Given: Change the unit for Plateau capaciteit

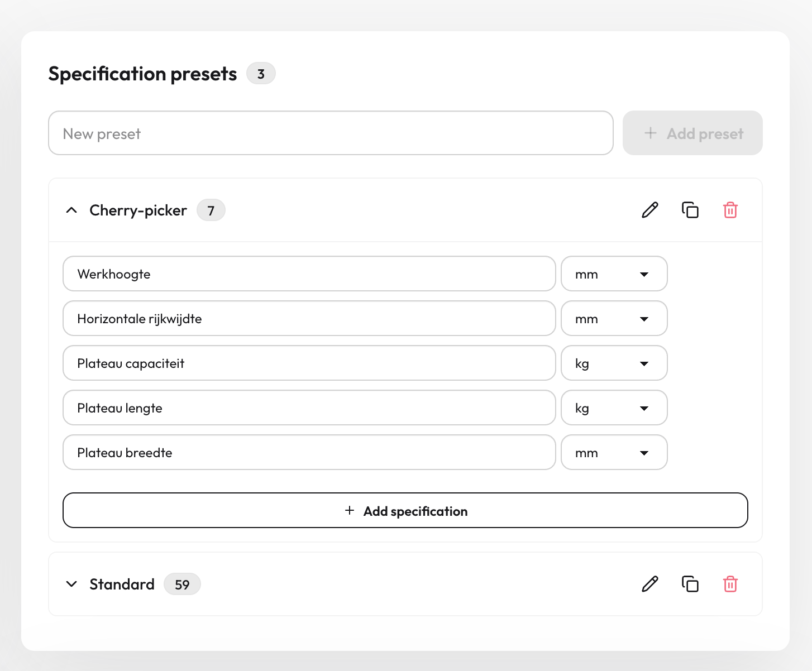Looking at the screenshot, I should click(x=614, y=363).
